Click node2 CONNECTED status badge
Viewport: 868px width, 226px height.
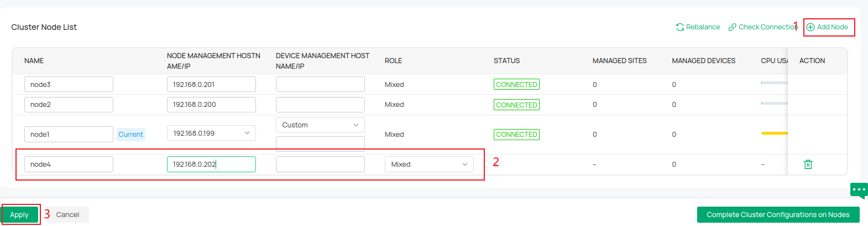[x=516, y=105]
